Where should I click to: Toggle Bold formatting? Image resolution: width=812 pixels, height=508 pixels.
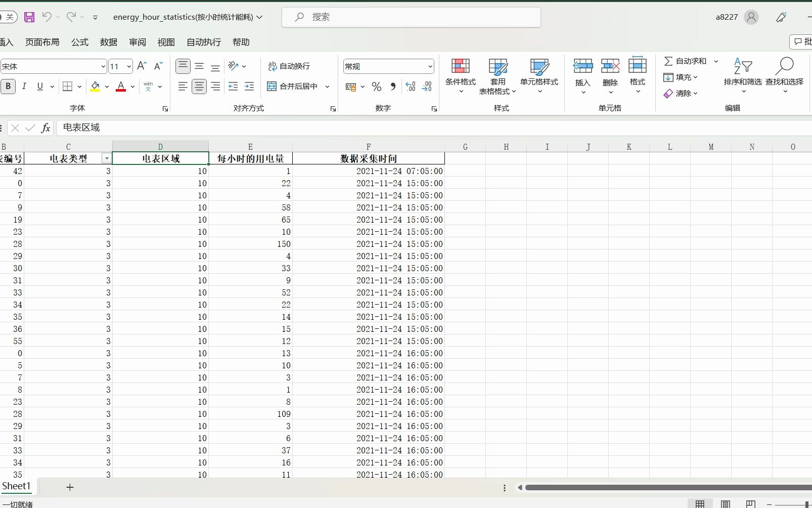tap(8, 87)
